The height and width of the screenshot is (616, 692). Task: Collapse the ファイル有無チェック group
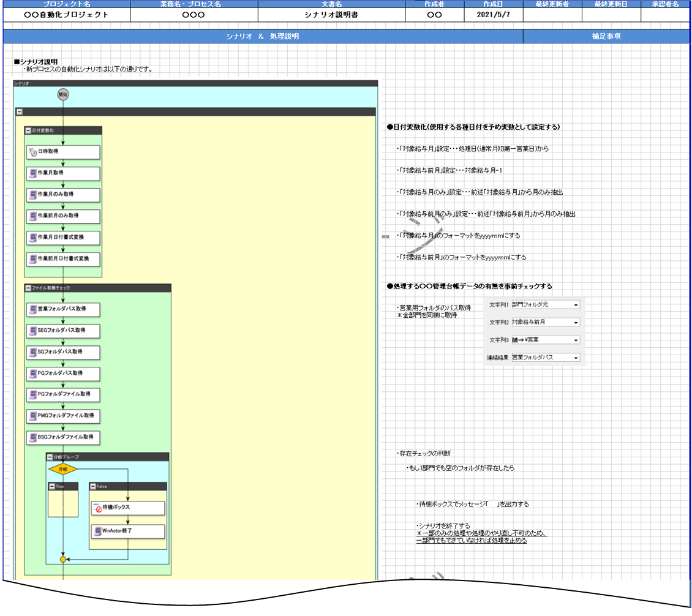pos(28,288)
